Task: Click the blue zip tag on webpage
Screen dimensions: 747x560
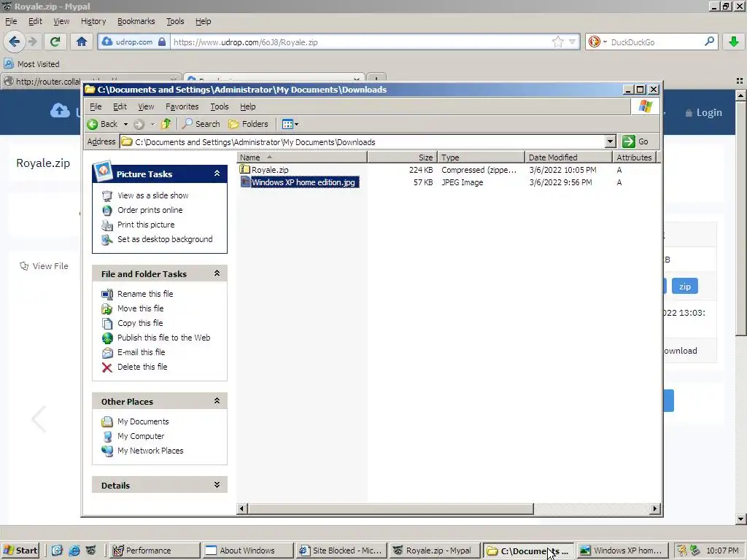Action: [x=684, y=286]
